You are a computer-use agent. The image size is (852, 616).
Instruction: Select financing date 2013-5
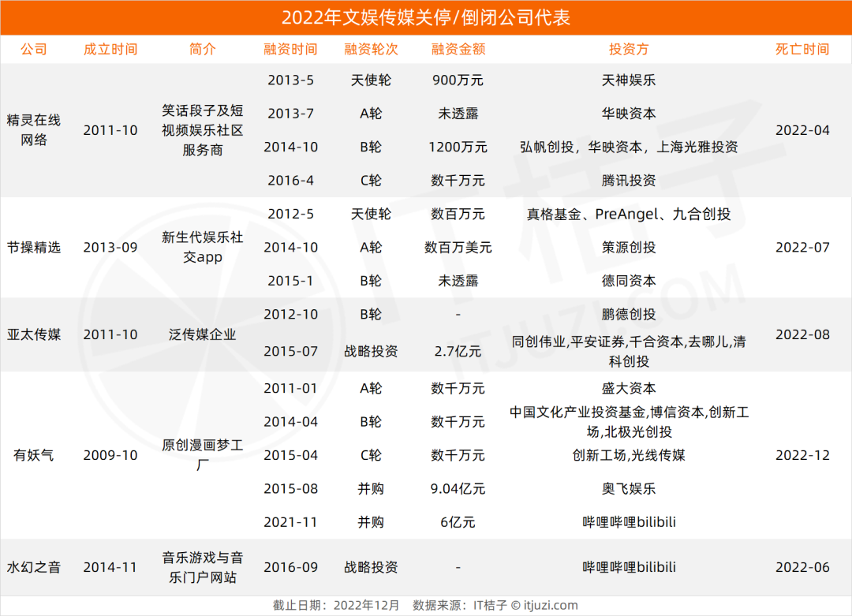(290, 80)
